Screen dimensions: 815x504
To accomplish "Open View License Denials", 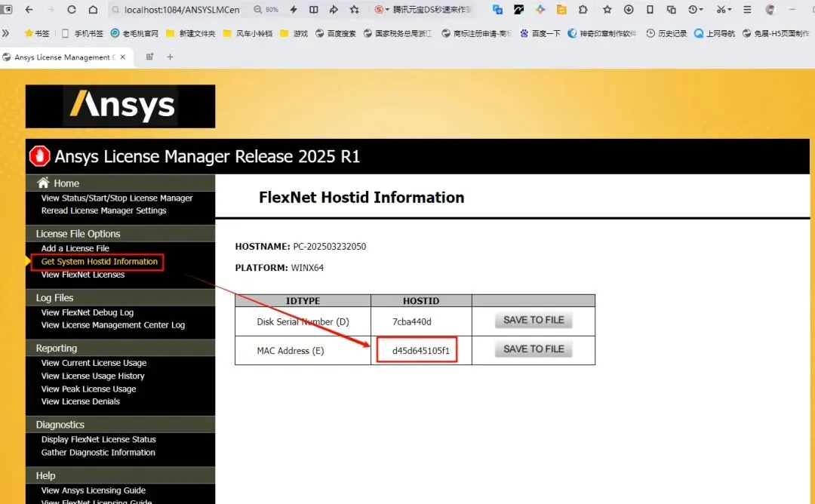I will [x=81, y=401].
